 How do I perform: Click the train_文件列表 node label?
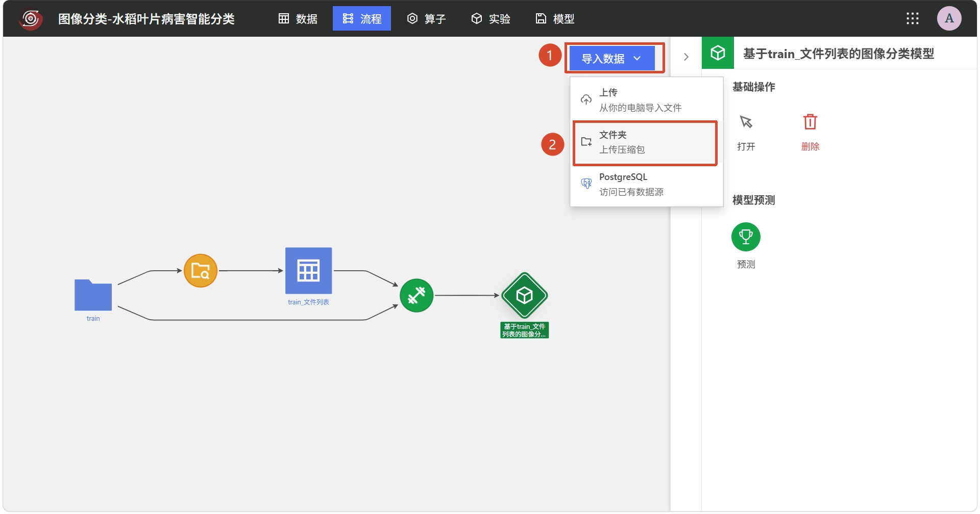(308, 302)
